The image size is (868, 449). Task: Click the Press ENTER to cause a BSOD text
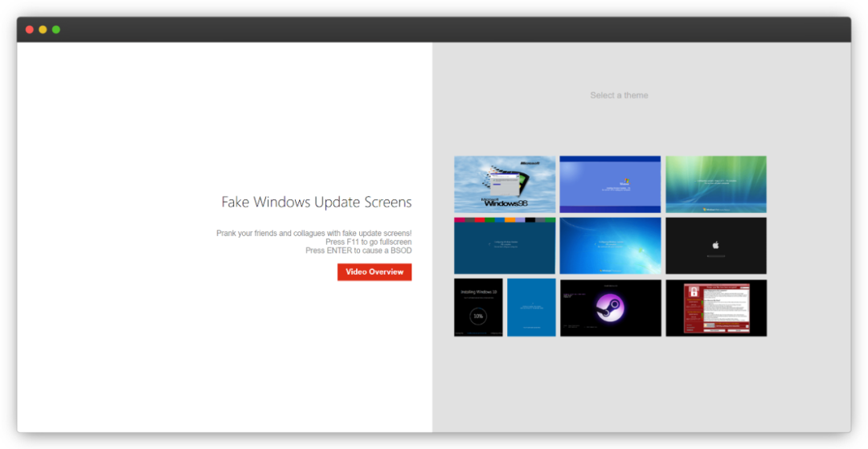[x=358, y=251]
